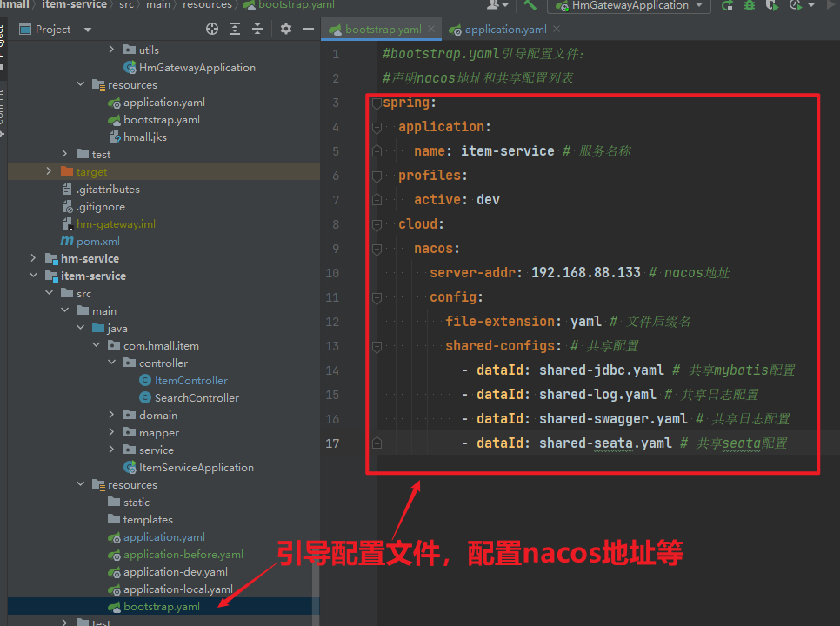Viewport: 840px width, 626px height.
Task: Open ItemController class in tree
Action: [x=190, y=380]
